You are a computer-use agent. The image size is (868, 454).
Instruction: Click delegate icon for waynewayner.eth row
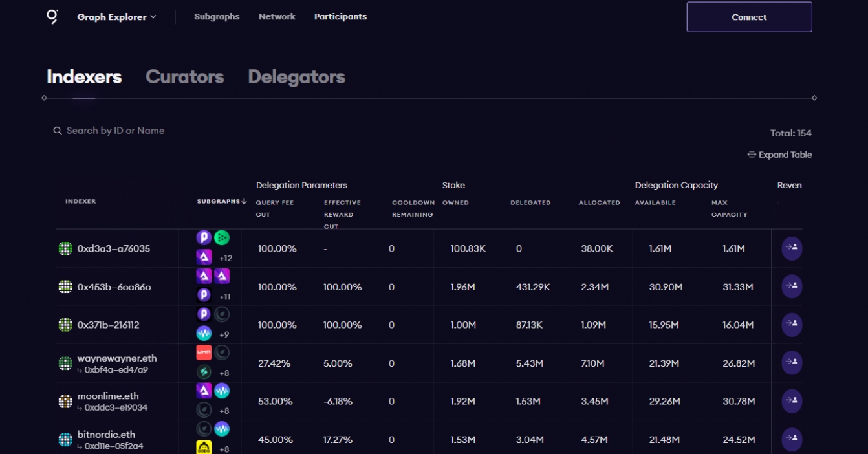coord(792,363)
